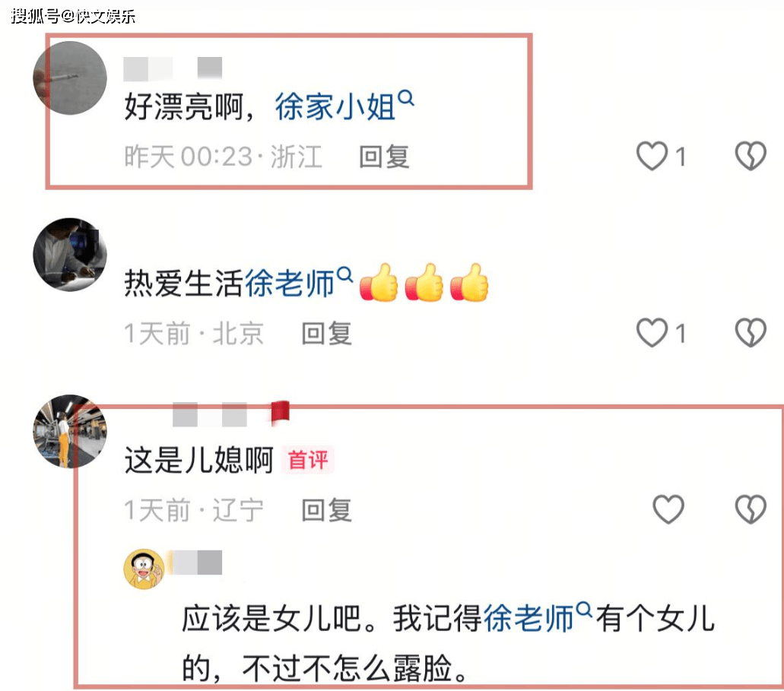
Task: Open the gym photo avatar profile
Action: (70, 431)
